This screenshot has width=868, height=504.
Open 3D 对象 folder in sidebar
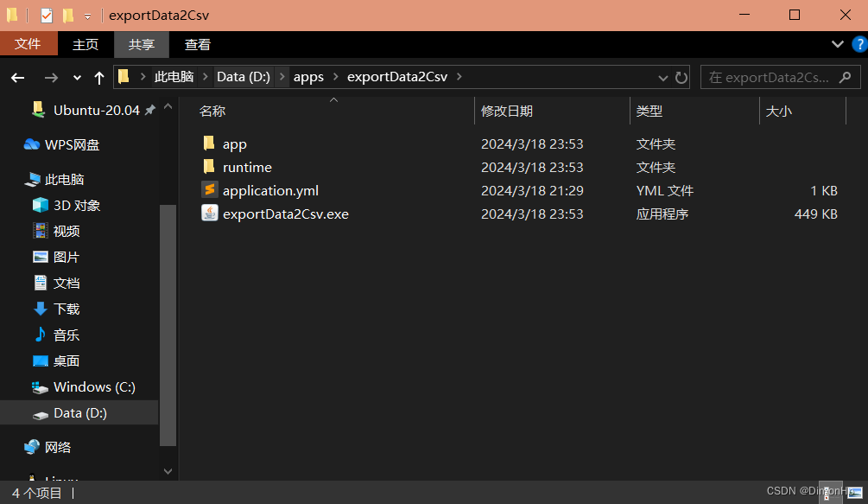click(76, 206)
